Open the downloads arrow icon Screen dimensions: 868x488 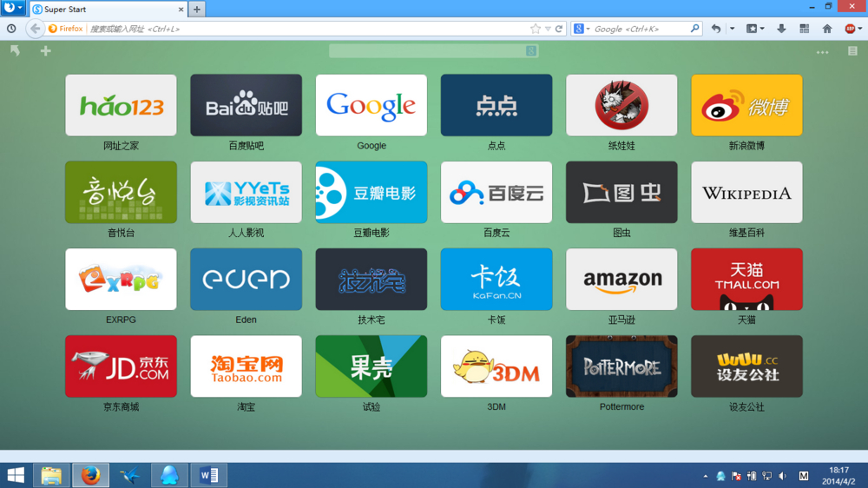click(781, 29)
